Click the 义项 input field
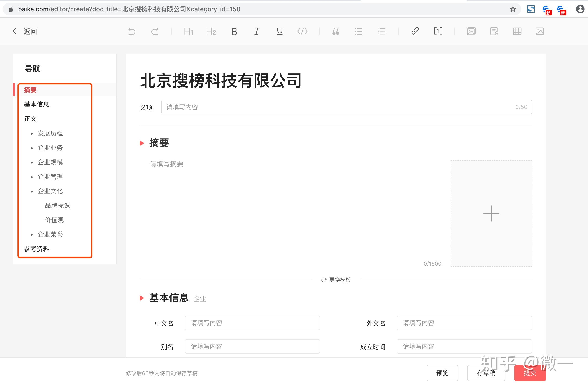 [346, 107]
